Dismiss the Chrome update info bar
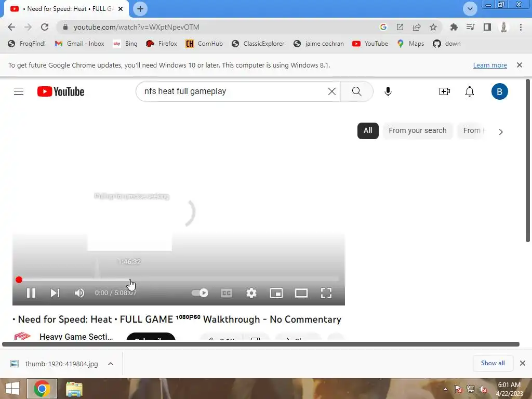 (x=520, y=65)
